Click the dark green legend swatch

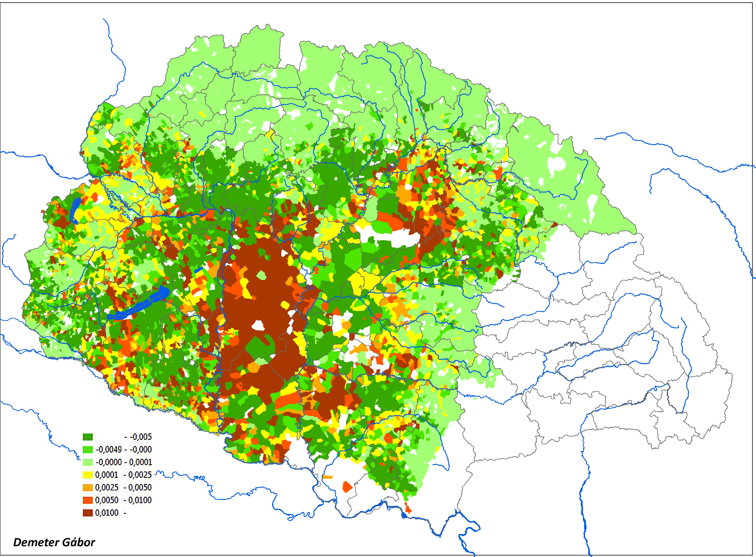(88, 437)
